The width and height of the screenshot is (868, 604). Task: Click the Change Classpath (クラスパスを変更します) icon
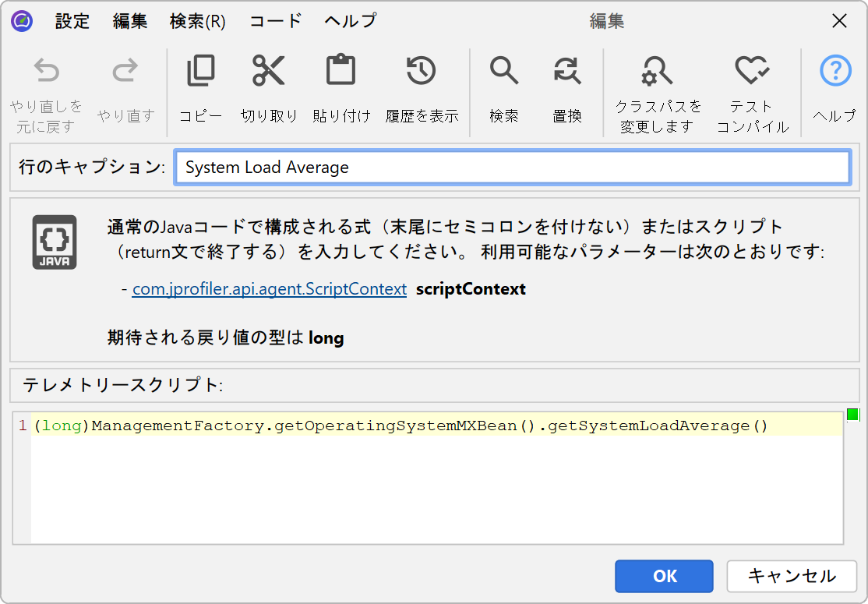click(x=657, y=72)
